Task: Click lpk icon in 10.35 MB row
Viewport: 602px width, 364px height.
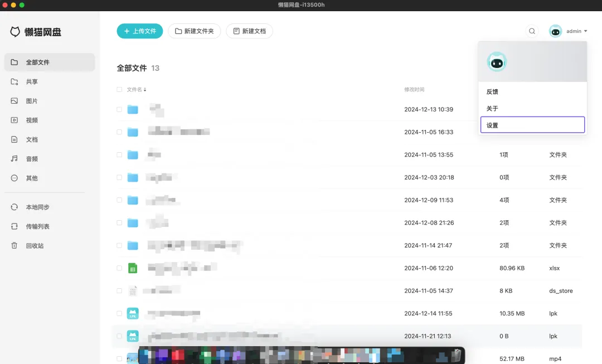Action: (133, 313)
